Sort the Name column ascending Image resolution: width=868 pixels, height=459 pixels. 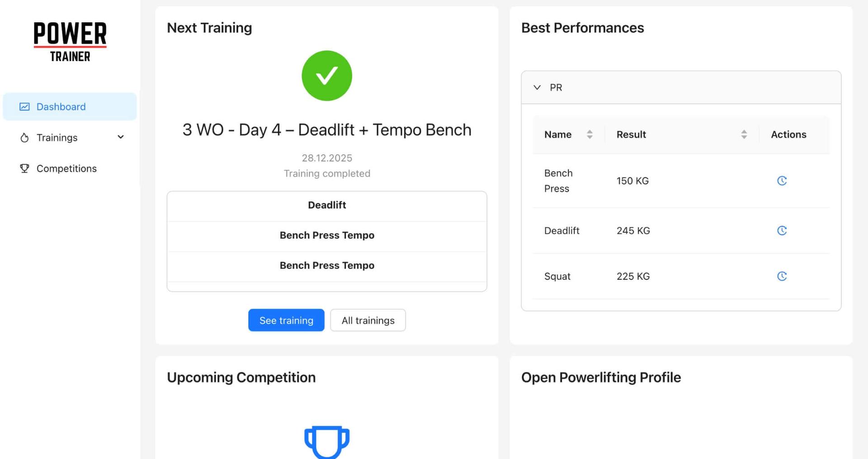point(589,134)
